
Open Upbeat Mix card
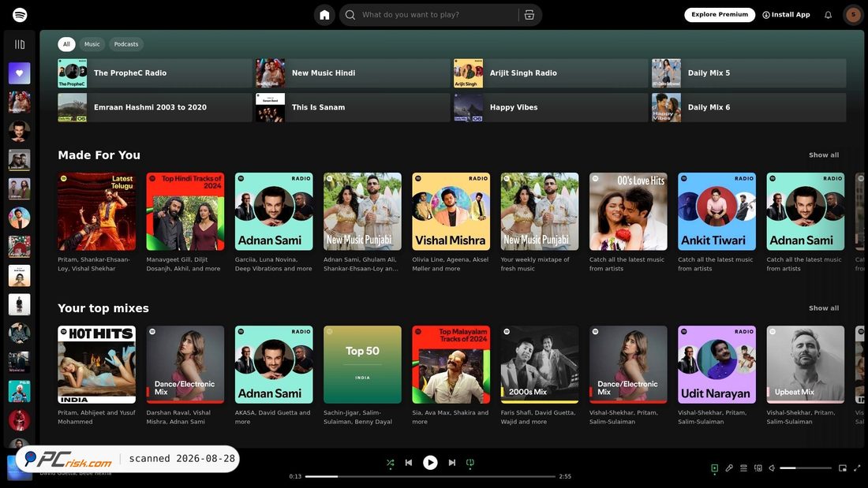point(806,364)
